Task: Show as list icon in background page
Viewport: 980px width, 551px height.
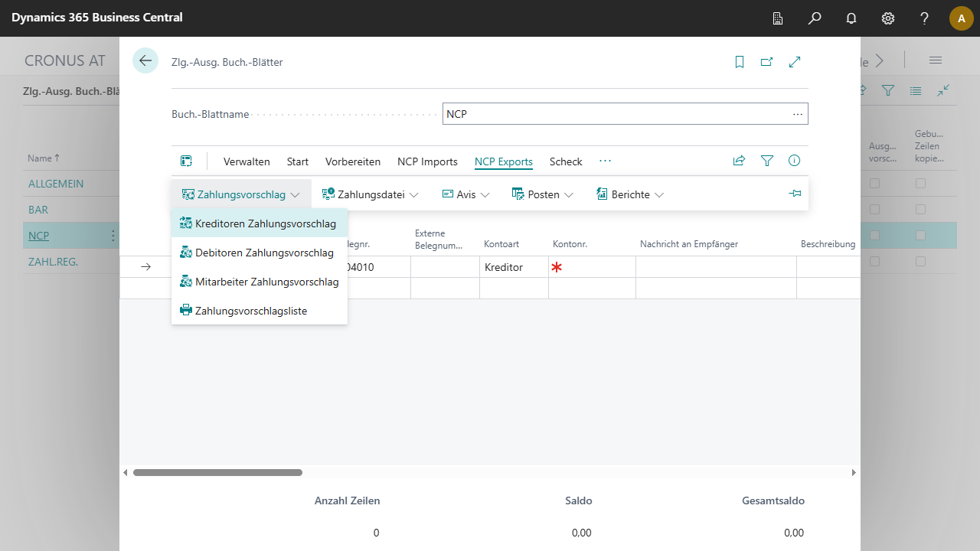Action: [x=916, y=90]
